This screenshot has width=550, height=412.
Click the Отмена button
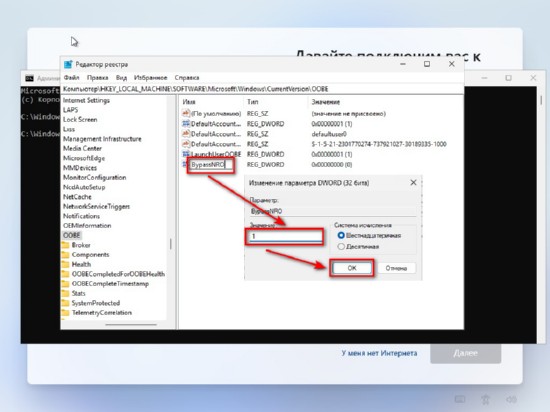coord(396,268)
